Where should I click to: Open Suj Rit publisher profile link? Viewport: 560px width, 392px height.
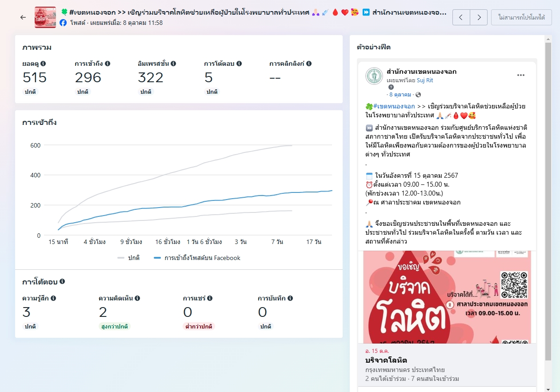(x=424, y=80)
